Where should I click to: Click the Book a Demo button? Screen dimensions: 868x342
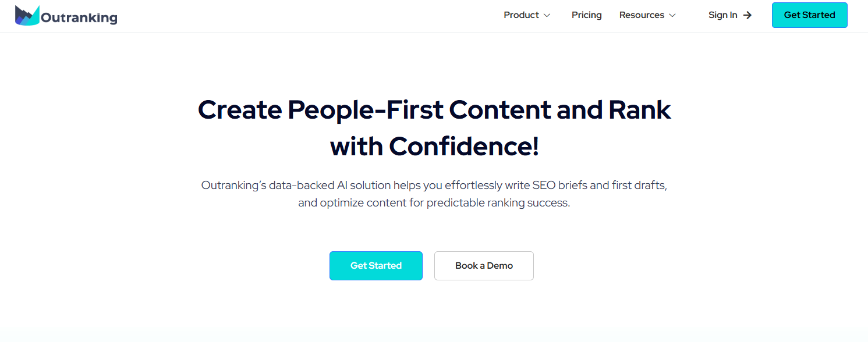(x=484, y=266)
